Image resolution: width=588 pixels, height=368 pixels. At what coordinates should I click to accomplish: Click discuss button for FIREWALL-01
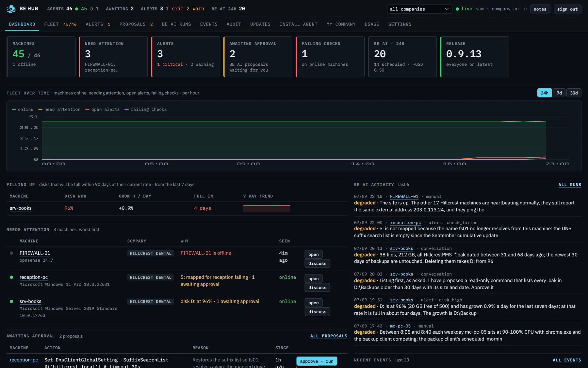[317, 263]
